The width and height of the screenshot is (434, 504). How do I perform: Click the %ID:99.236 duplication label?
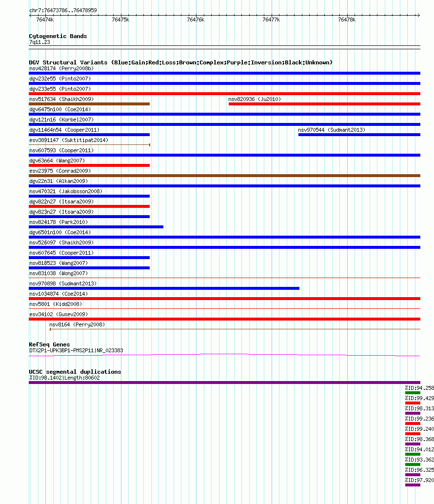click(419, 419)
